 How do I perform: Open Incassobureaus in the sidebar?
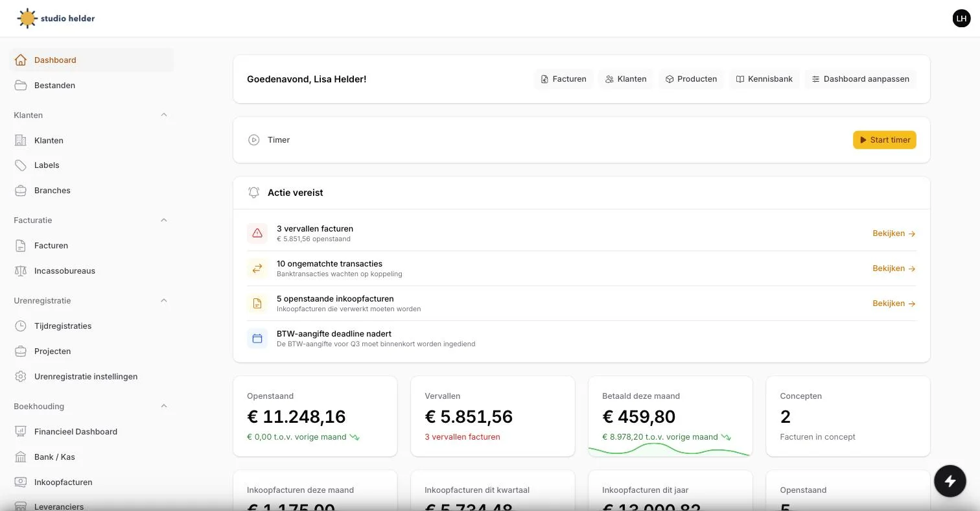91,271
